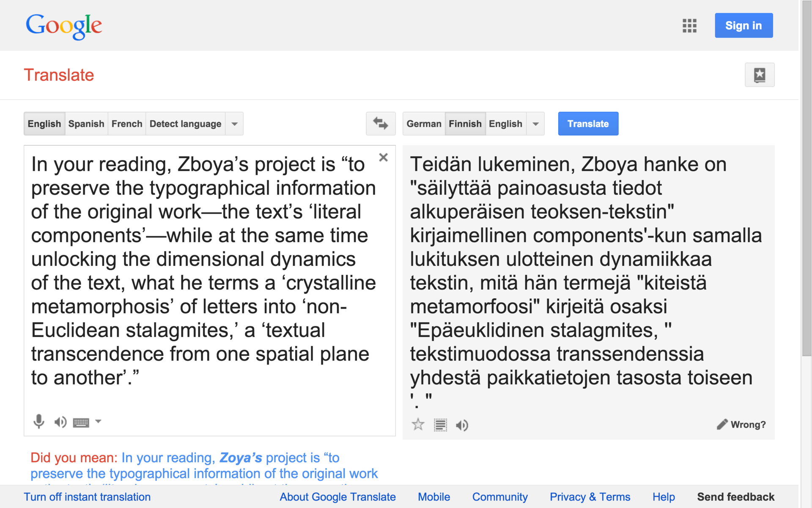Expand source language dropdown arrow

[x=235, y=124]
